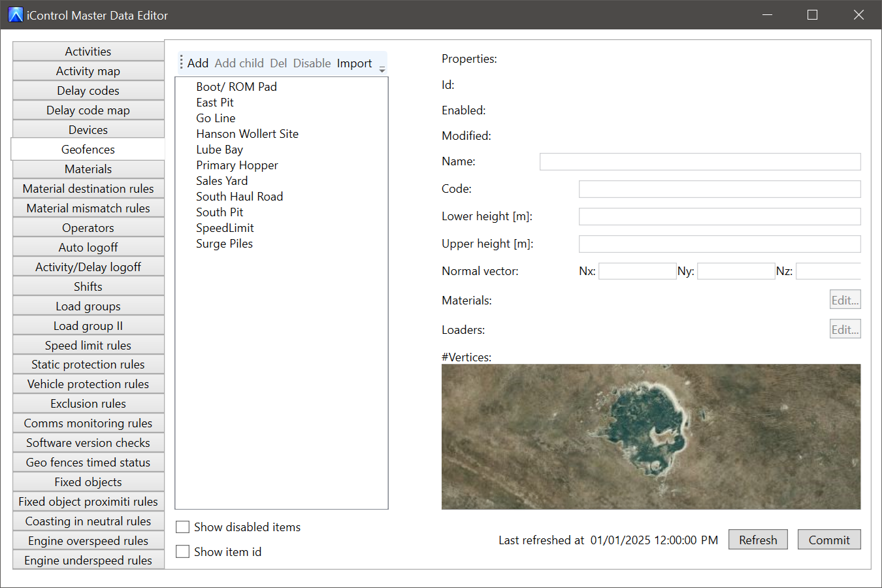Enable Show disabled items checkbox

[x=183, y=527]
